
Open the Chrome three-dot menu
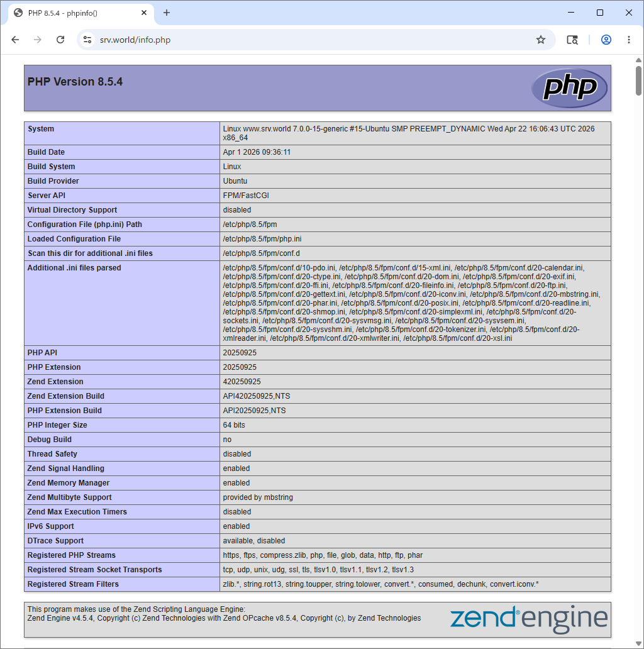(629, 40)
